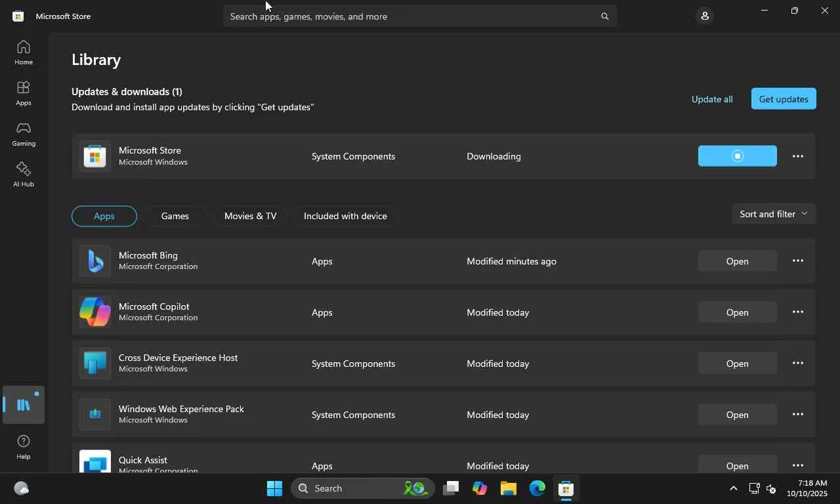Go to Home in the sidebar
The width and height of the screenshot is (840, 504).
pos(24,52)
